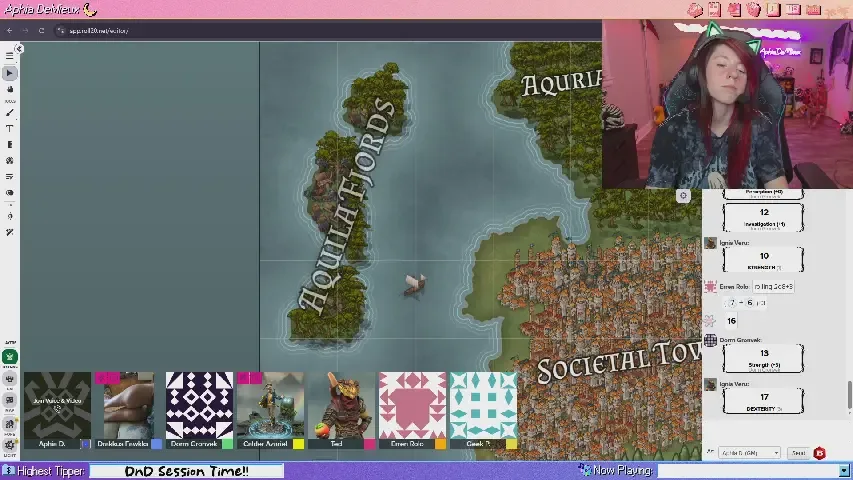853x480 pixels.
Task: Open the hamburger menu atop the toolbar
Action: coord(10,56)
